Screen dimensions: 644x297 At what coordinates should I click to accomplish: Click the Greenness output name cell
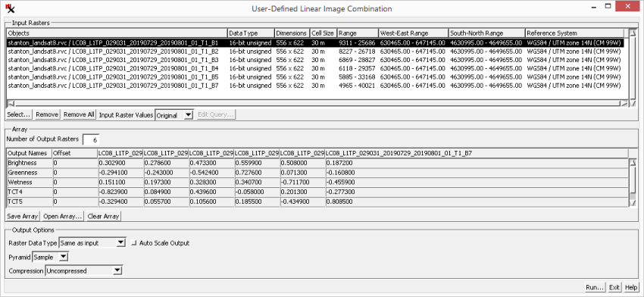[x=30, y=173]
